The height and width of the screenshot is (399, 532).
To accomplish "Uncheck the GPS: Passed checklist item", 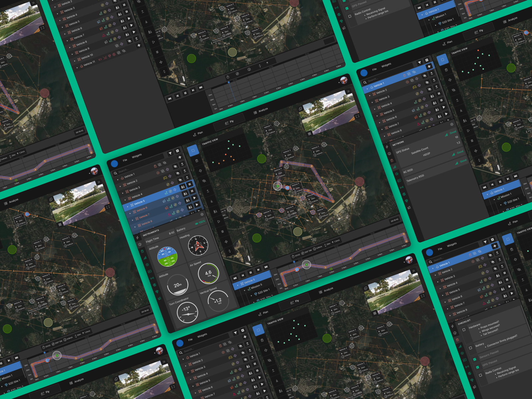I will [477, 367].
